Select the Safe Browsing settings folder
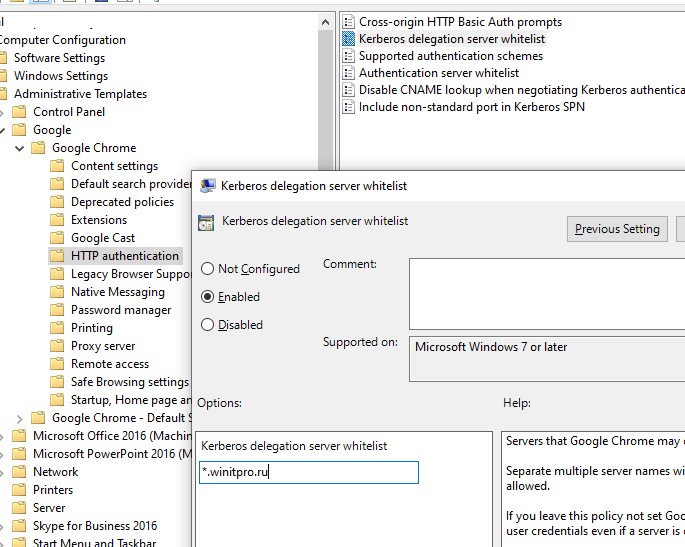Viewport: 685px width, 547px height. click(x=130, y=382)
